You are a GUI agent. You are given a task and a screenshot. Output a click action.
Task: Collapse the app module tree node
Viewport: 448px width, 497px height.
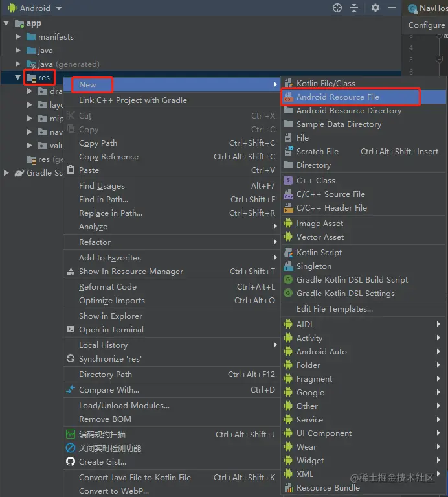click(x=6, y=23)
